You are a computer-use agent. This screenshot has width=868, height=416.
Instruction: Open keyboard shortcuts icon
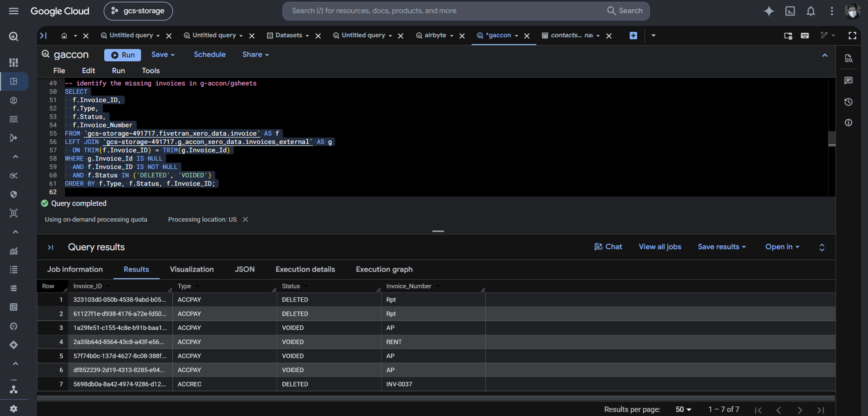[805, 35]
